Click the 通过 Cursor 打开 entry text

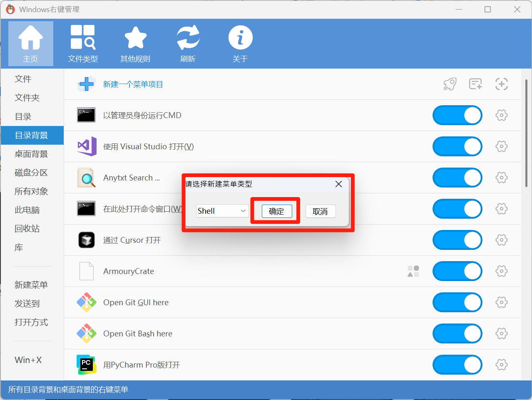tap(132, 240)
